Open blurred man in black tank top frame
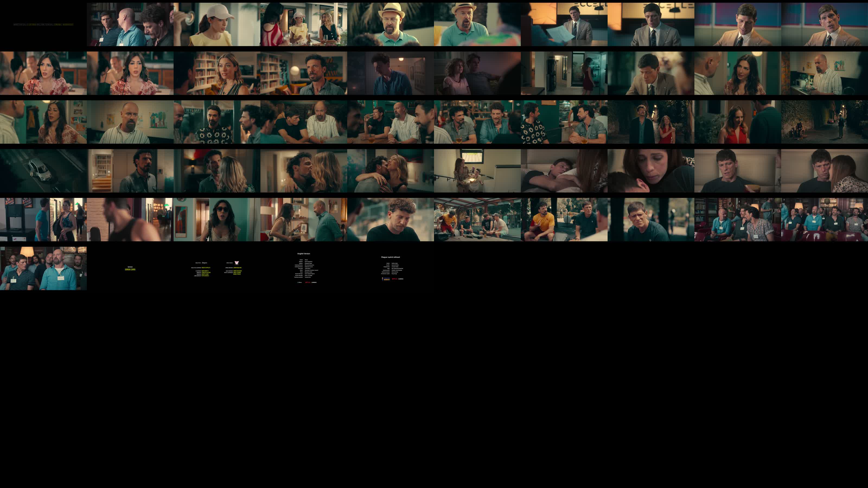The image size is (868, 488). (x=130, y=220)
